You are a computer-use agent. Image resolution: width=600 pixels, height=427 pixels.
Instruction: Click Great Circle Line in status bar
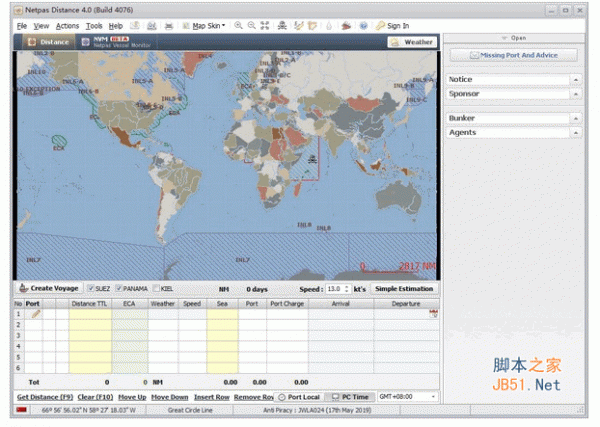190,410
